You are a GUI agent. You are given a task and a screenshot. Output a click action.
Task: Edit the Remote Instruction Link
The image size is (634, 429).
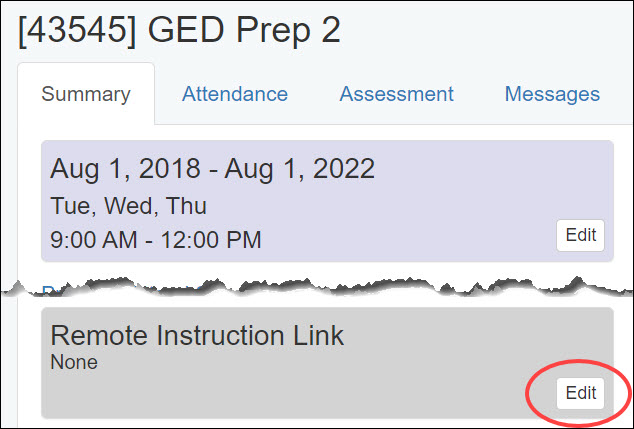pos(580,393)
